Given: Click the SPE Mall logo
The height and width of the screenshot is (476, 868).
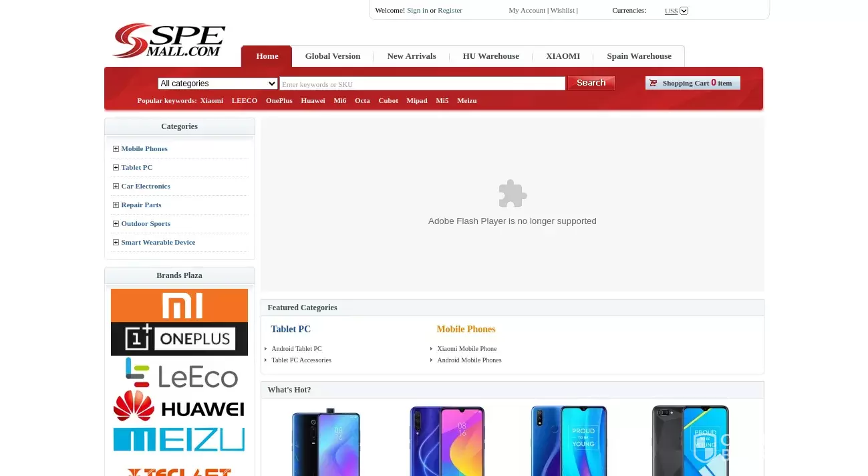Looking at the screenshot, I should tap(169, 41).
